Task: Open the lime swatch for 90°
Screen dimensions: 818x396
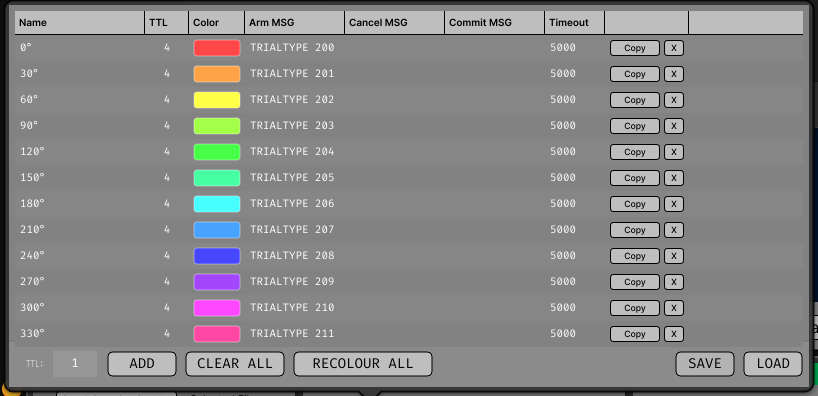Action: tap(216, 126)
